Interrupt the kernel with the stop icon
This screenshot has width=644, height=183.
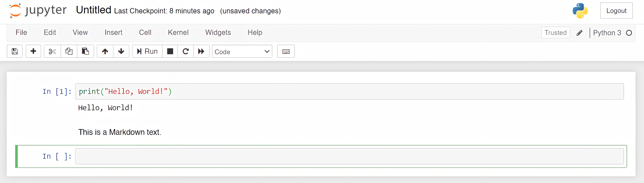[x=170, y=51]
